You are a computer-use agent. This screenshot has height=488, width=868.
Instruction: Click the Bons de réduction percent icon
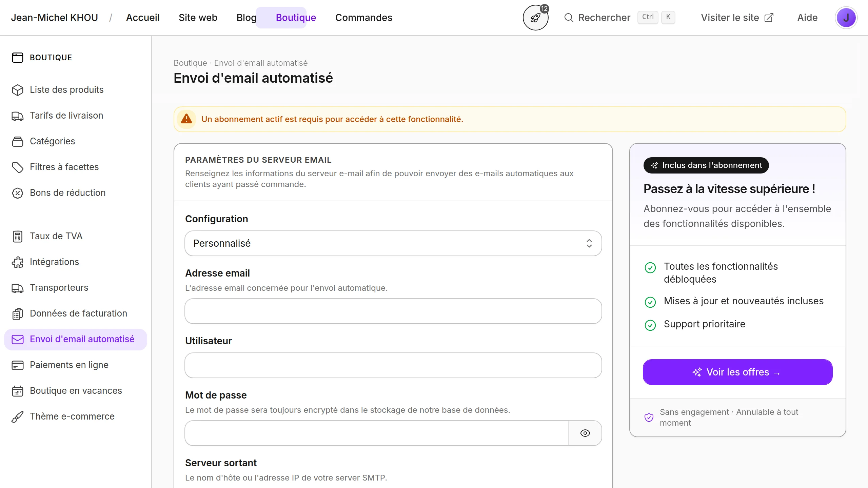[x=17, y=193]
